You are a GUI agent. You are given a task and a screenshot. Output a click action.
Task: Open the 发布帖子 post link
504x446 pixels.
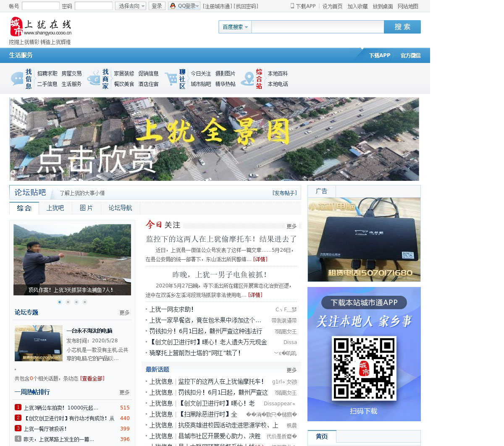point(284,193)
